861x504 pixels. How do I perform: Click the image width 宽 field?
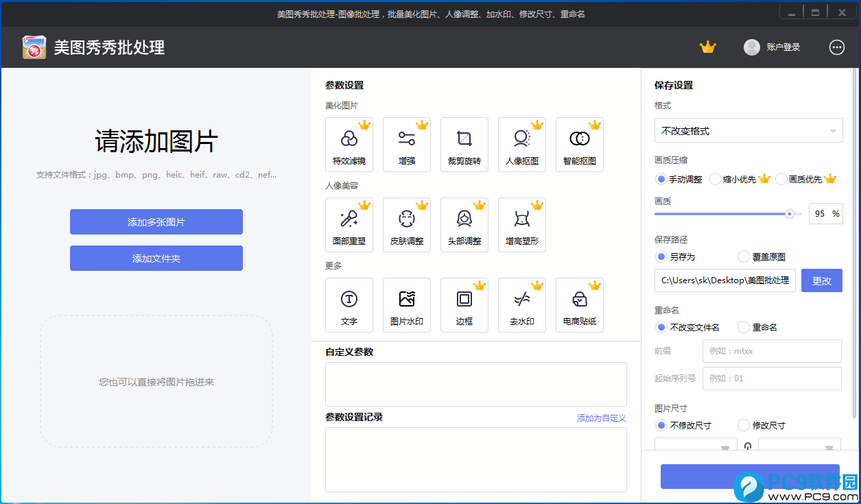coord(696,444)
